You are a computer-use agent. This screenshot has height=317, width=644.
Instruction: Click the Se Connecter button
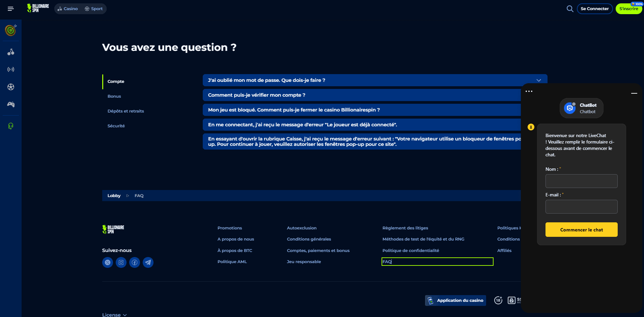click(x=594, y=9)
